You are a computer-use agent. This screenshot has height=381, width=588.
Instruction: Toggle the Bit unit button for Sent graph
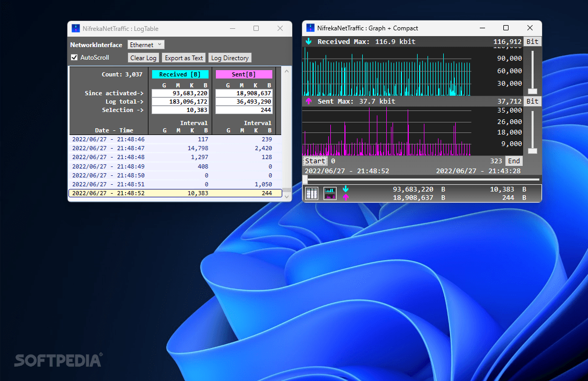pos(532,101)
